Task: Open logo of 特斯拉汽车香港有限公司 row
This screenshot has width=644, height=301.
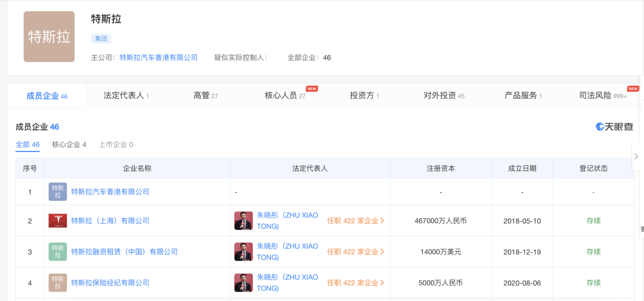Action: point(57,192)
